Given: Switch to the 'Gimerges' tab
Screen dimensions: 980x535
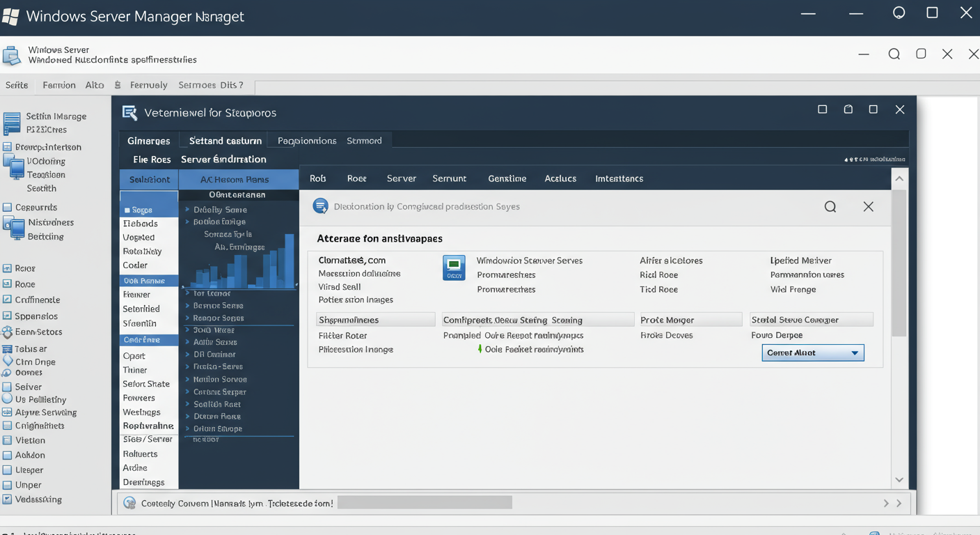Looking at the screenshot, I should click(148, 141).
